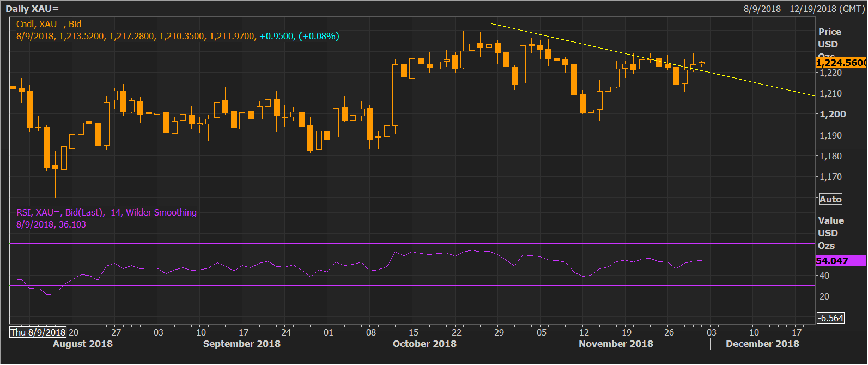This screenshot has height=365, width=868.
Task: Click the 8/9/2018, 36.103 RSI readout
Action: 51,224
